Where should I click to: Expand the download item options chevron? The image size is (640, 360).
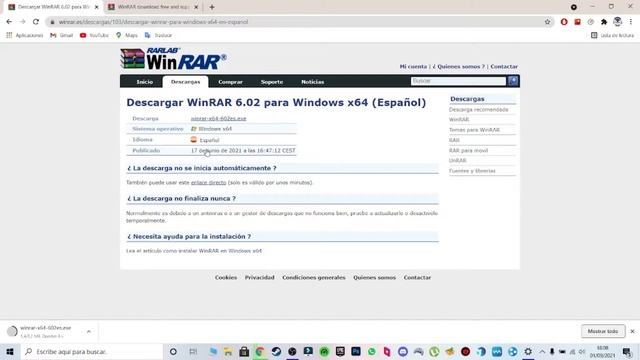pyautogui.click(x=89, y=331)
